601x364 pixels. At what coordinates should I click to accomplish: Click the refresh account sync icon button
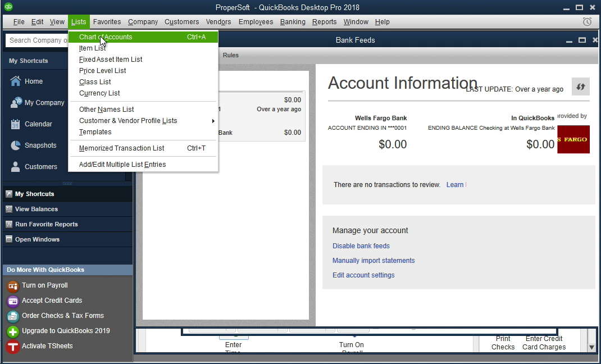pyautogui.click(x=580, y=87)
